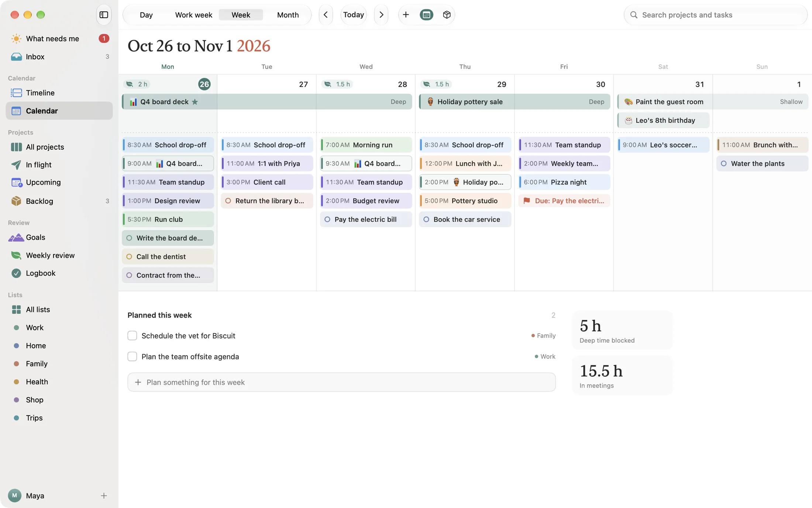This screenshot has width=812, height=508.
Task: Complete Book the car service circle
Action: (x=426, y=219)
